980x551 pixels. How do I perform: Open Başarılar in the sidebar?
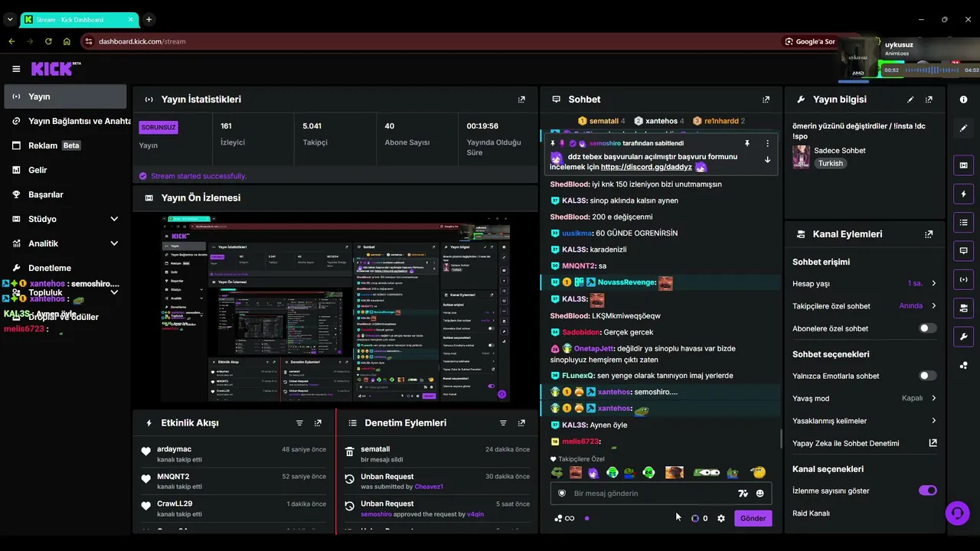pos(65,194)
